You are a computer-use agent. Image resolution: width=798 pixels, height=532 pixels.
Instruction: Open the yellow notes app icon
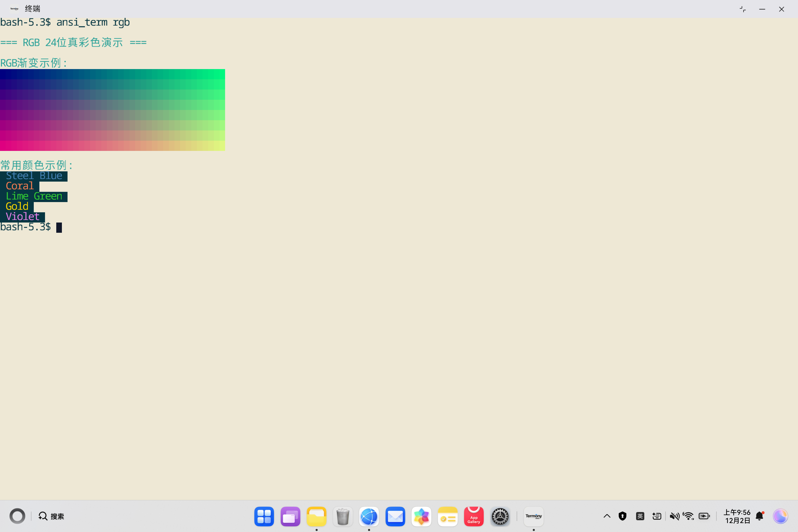pyautogui.click(x=448, y=516)
